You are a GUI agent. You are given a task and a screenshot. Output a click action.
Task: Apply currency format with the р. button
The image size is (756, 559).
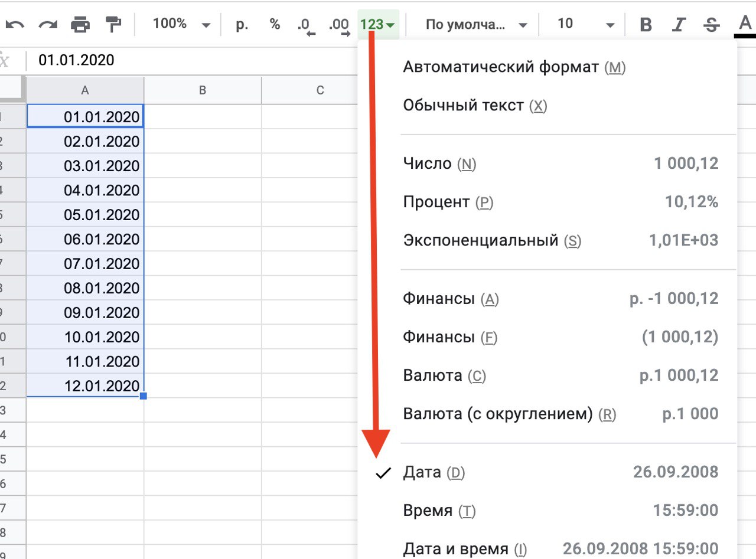click(x=242, y=24)
